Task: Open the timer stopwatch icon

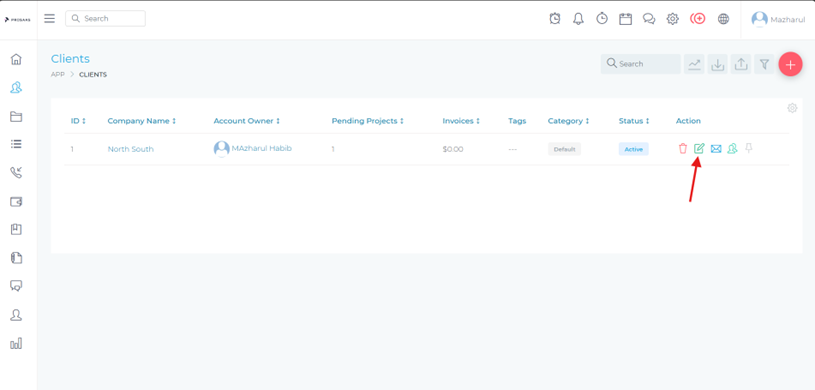Action: pyautogui.click(x=601, y=19)
